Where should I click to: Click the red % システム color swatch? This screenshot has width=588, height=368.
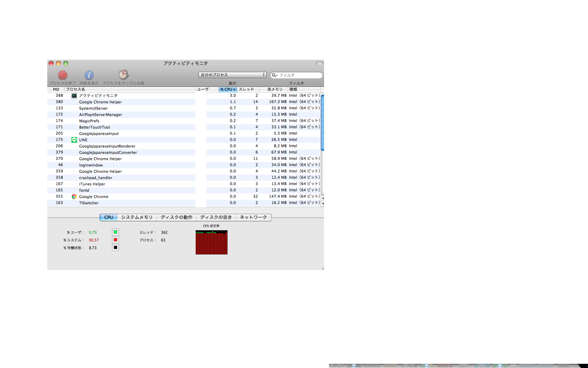tap(115, 240)
